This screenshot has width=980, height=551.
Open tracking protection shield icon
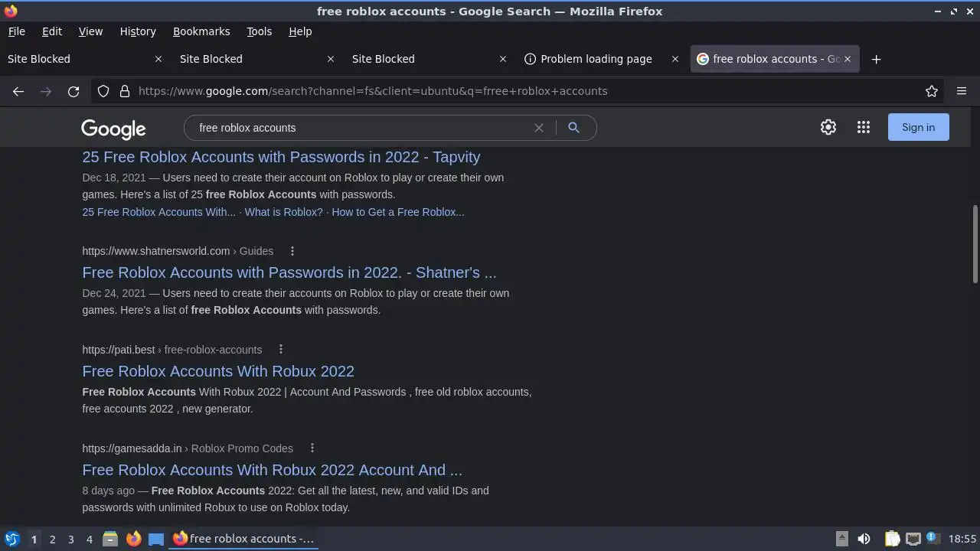(103, 91)
